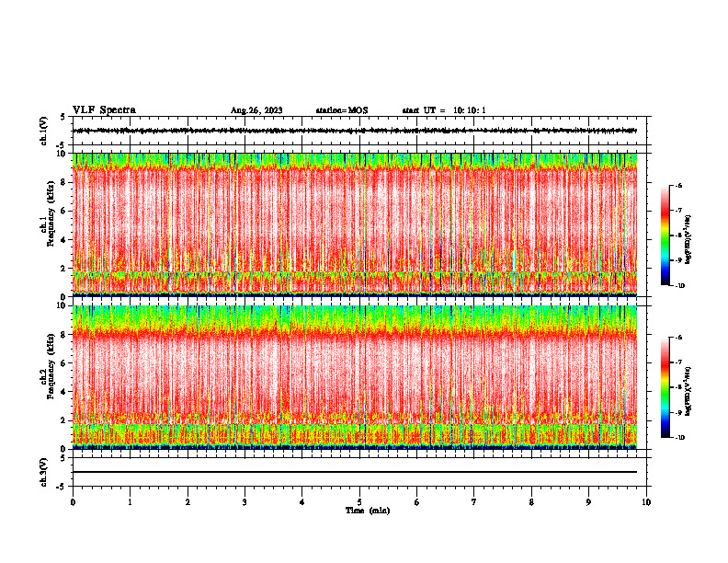Click the "7" tick label on Time axis

[474, 502]
